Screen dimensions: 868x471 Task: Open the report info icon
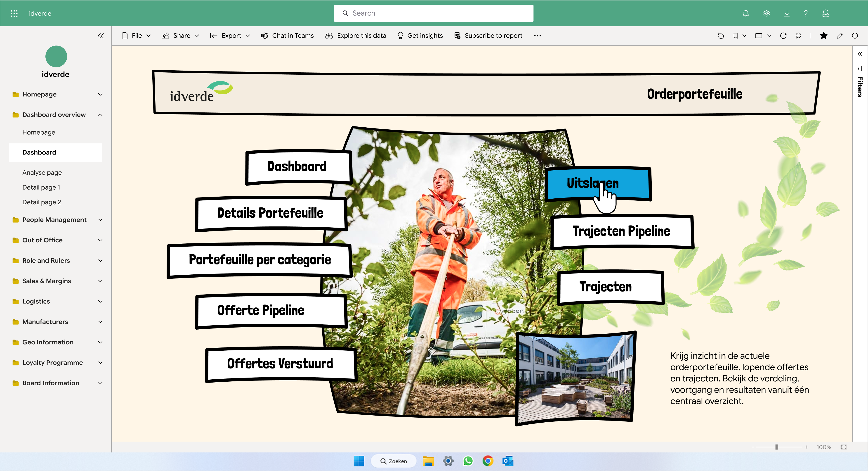(x=854, y=36)
